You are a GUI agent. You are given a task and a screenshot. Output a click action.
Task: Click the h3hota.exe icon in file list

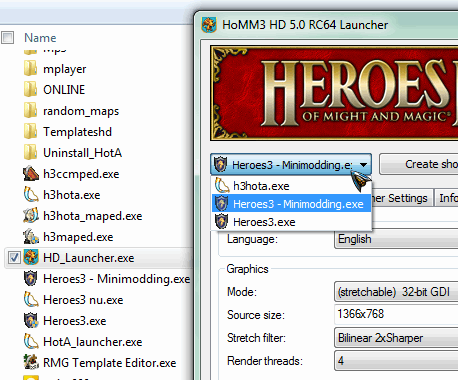[31, 195]
